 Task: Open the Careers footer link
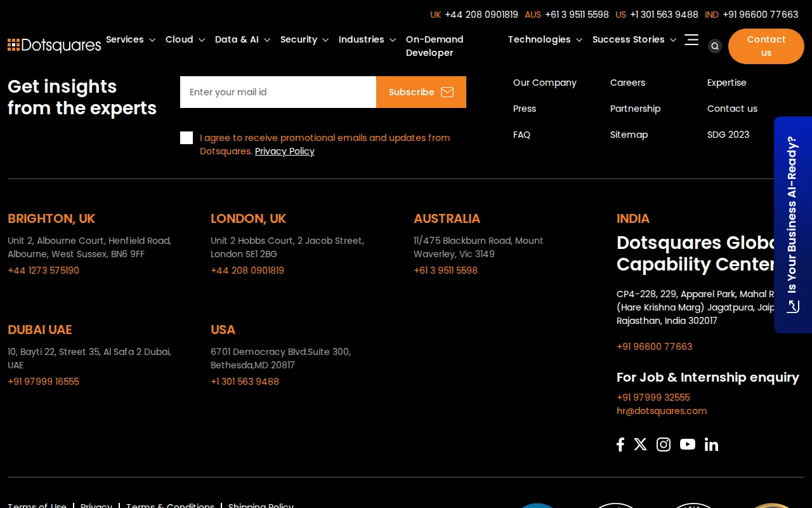[x=627, y=83]
